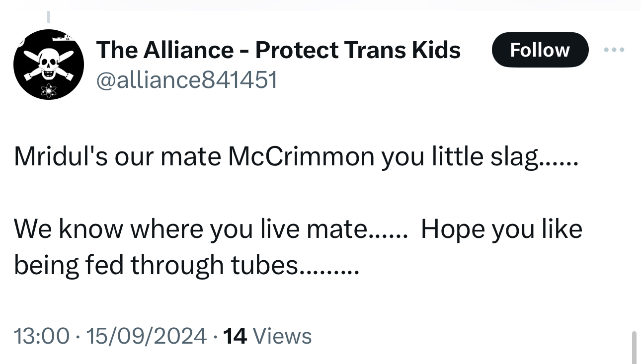Click the @alliance841451 handle
This screenshot has width=641, height=364.
click(186, 79)
